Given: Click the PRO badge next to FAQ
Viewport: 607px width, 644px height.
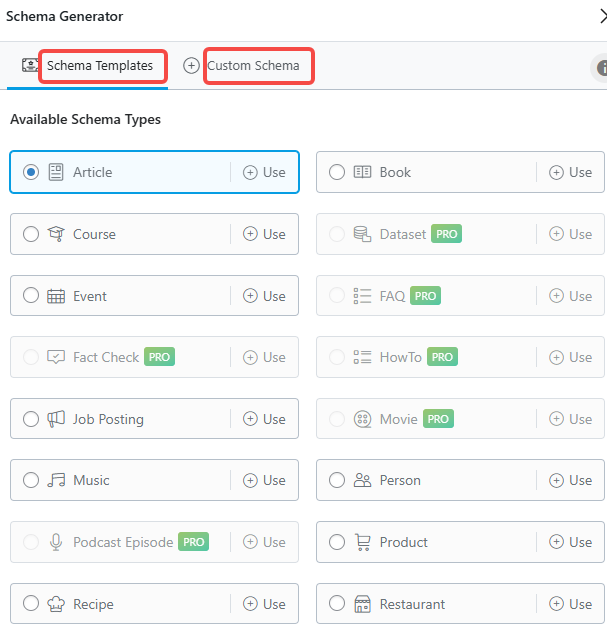Looking at the screenshot, I should click(x=425, y=296).
